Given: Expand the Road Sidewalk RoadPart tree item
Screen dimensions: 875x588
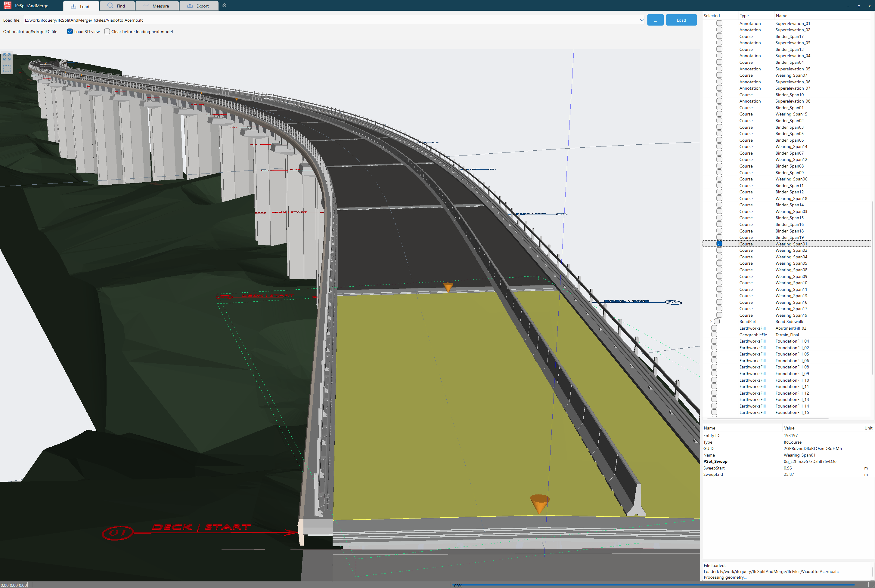Looking at the screenshot, I should (711, 322).
